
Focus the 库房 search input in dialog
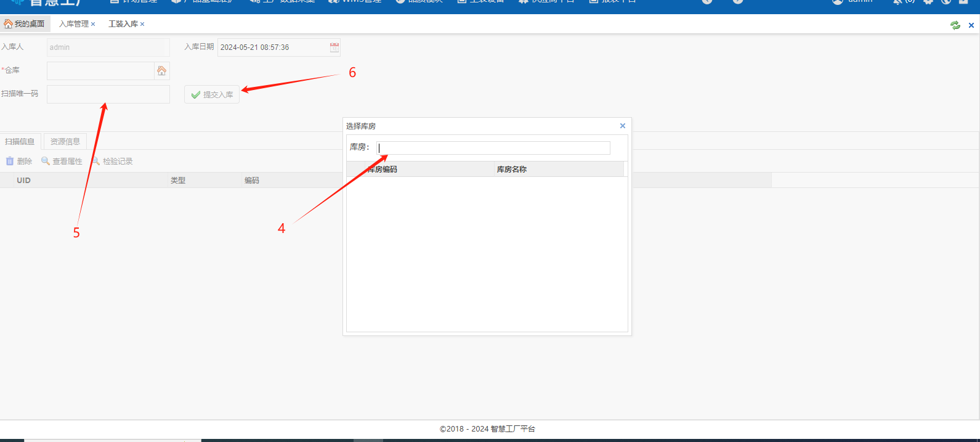(493, 148)
